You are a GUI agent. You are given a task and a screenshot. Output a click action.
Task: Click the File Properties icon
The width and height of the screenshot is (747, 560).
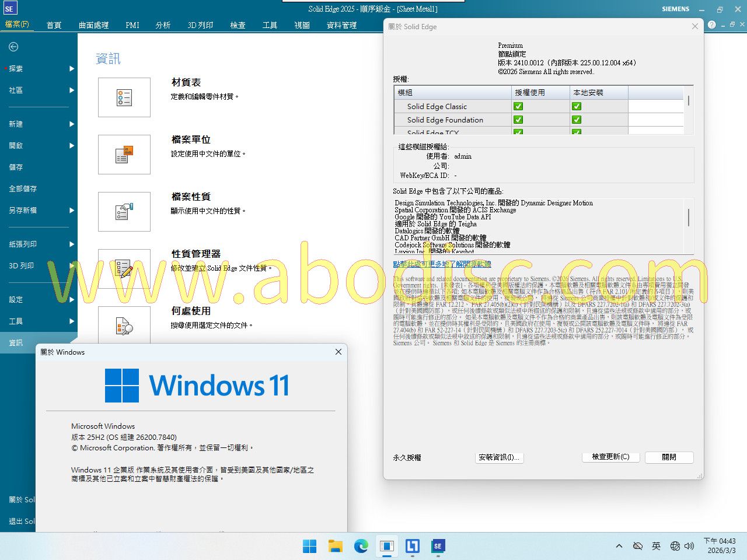click(124, 212)
